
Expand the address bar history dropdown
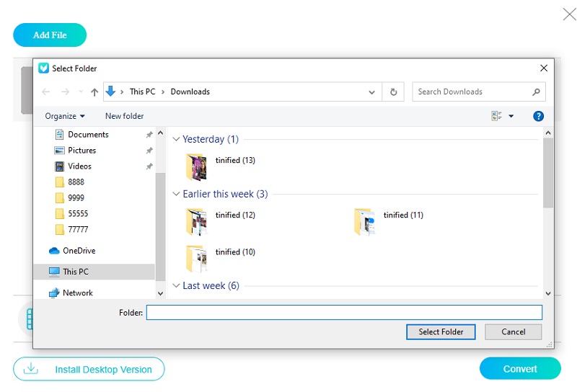pos(371,92)
